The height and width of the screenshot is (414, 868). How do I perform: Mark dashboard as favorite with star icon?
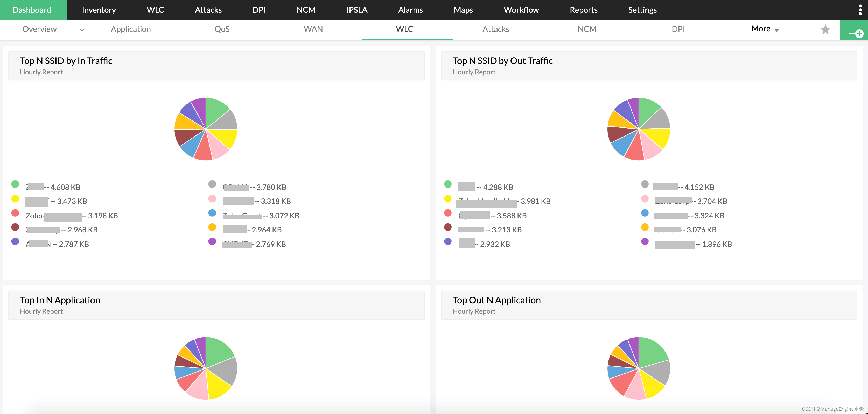(x=825, y=30)
